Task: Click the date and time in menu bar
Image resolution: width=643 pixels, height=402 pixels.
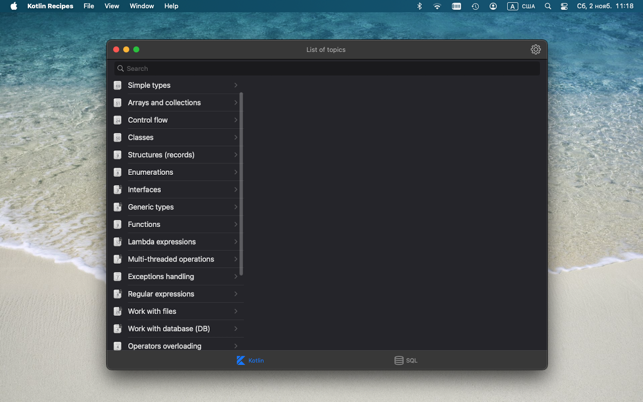Action: (x=605, y=6)
